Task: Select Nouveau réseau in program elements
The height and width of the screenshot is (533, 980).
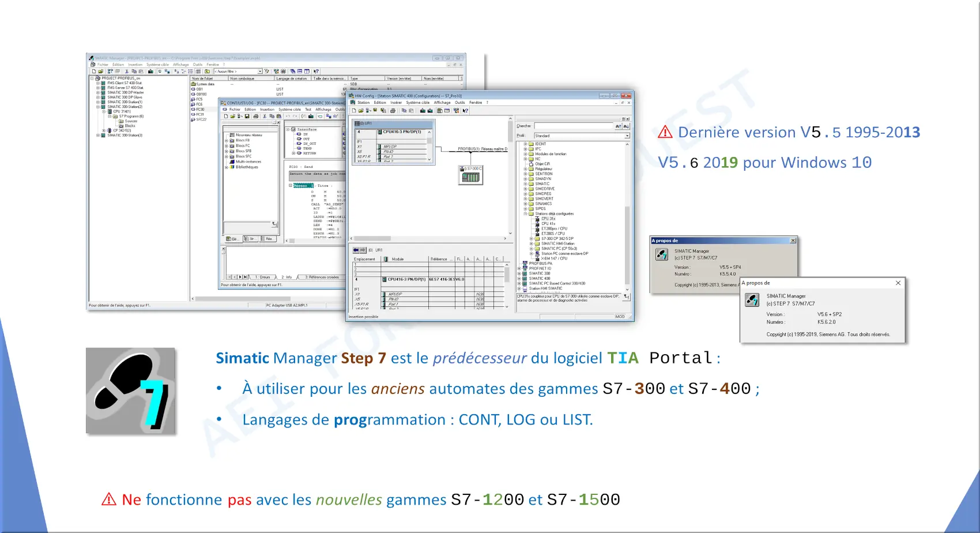Action: (246, 136)
